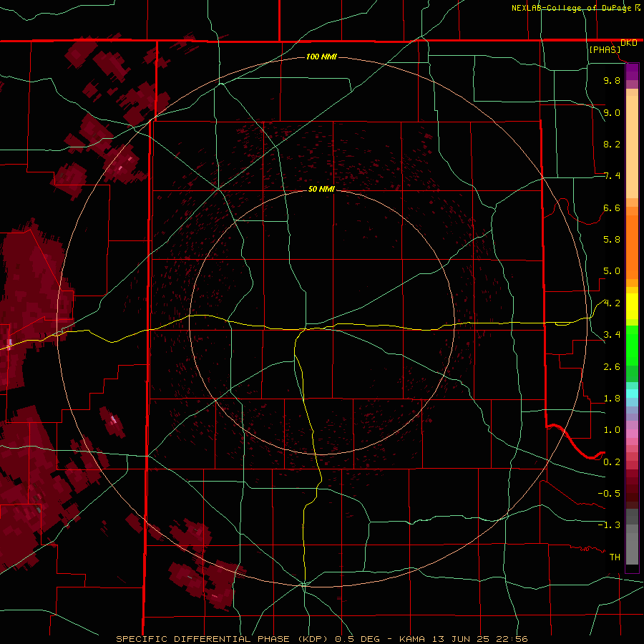Click the 2.6 value on the color scale

tap(612, 367)
